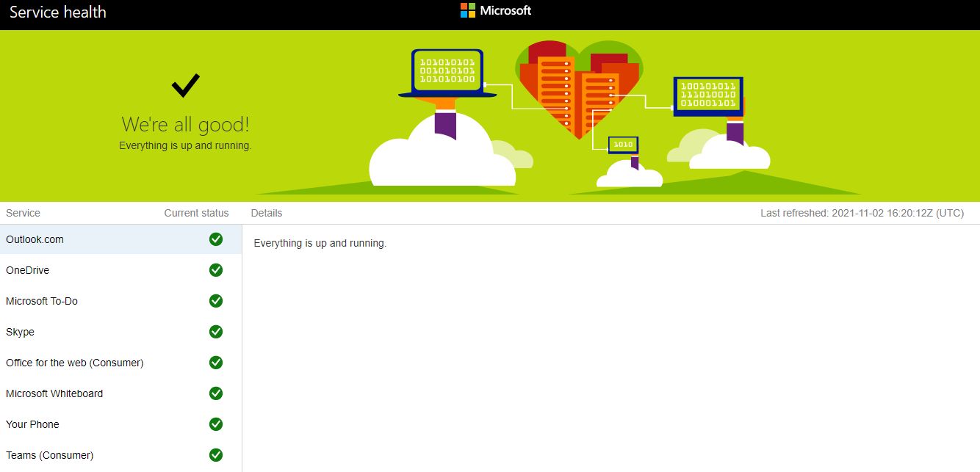This screenshot has width=980, height=472.
Task: Open Office for the web (Consumer) details
Action: click(x=120, y=363)
